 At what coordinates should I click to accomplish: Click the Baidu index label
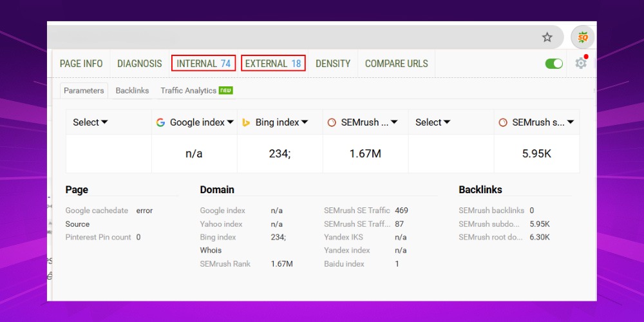(x=344, y=263)
